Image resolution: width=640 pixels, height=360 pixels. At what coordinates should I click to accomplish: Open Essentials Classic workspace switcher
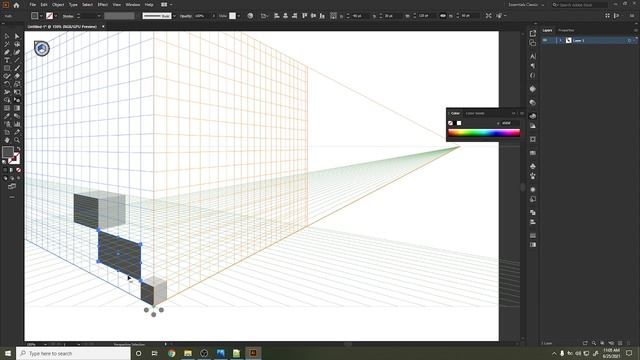tap(526, 5)
